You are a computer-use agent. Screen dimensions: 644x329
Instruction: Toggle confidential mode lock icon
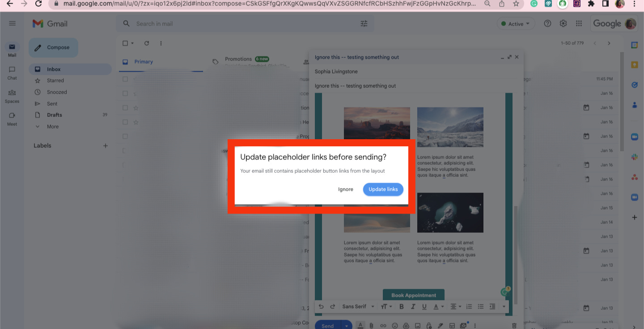point(429,325)
